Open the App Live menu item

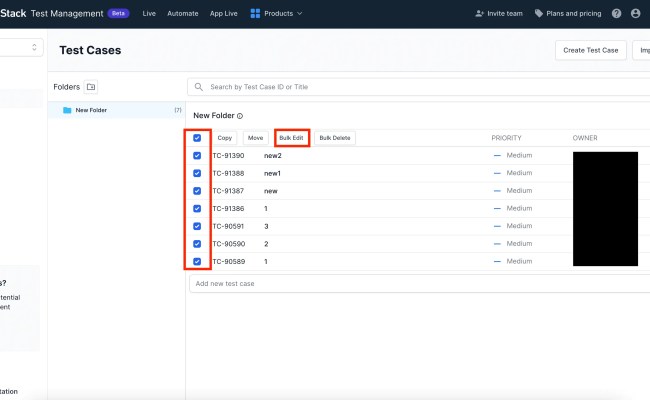(x=223, y=13)
